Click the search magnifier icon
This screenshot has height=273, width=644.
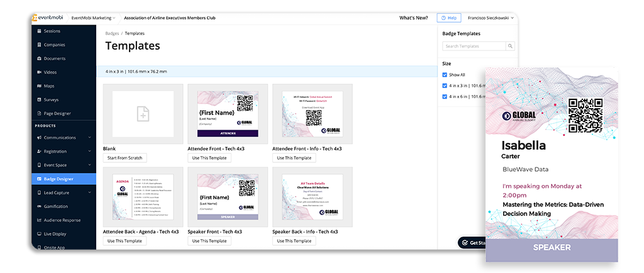[x=510, y=47]
